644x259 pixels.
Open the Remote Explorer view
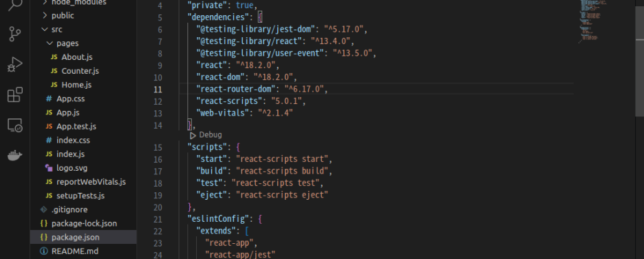[x=14, y=125]
